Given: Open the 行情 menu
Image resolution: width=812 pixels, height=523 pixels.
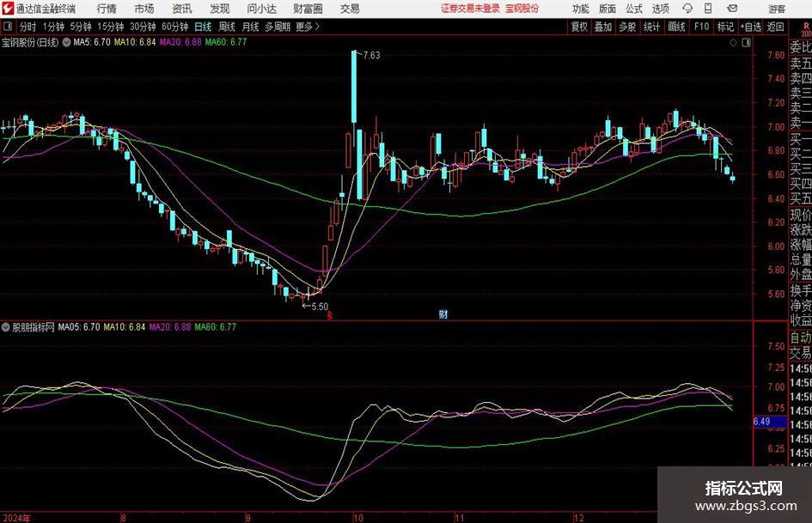Looking at the screenshot, I should tap(107, 9).
